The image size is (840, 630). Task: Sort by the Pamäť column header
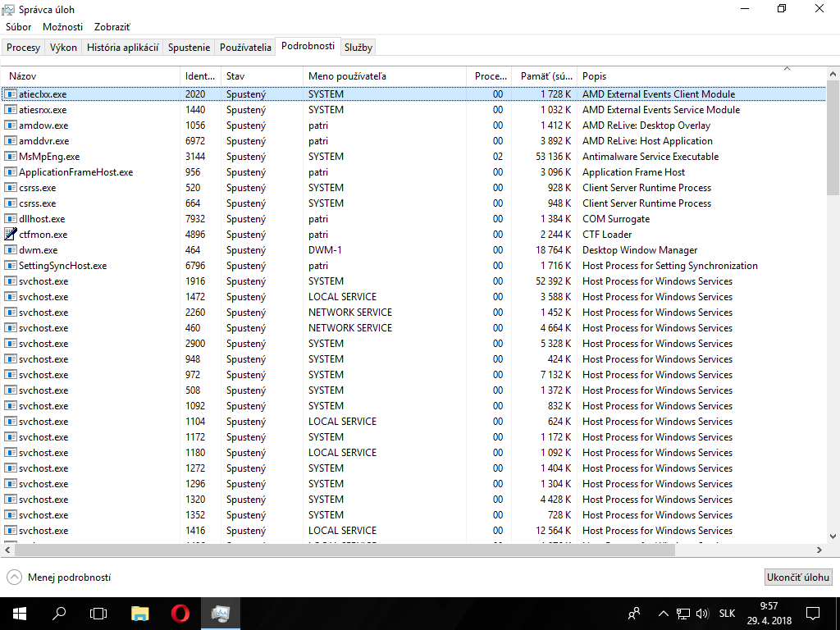click(545, 76)
